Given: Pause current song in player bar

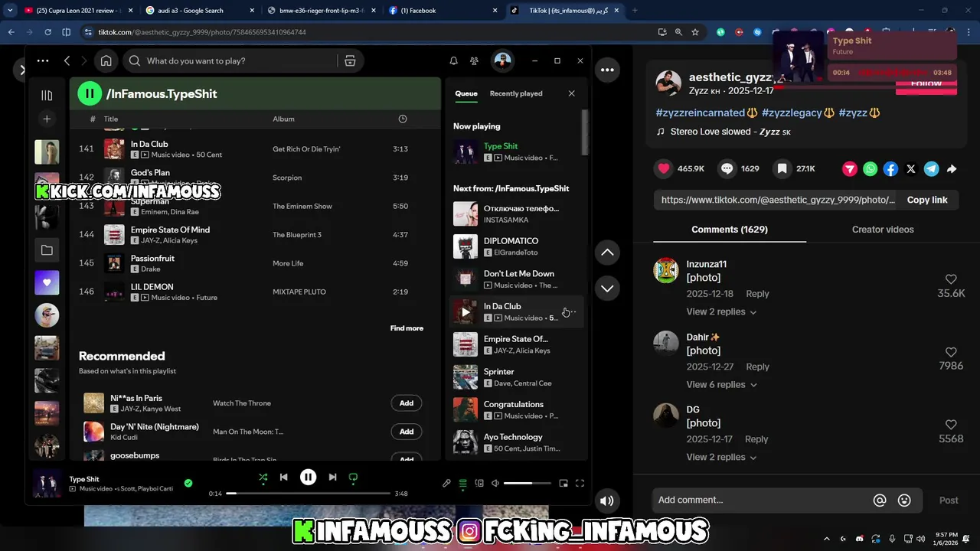Looking at the screenshot, I should pyautogui.click(x=308, y=477).
